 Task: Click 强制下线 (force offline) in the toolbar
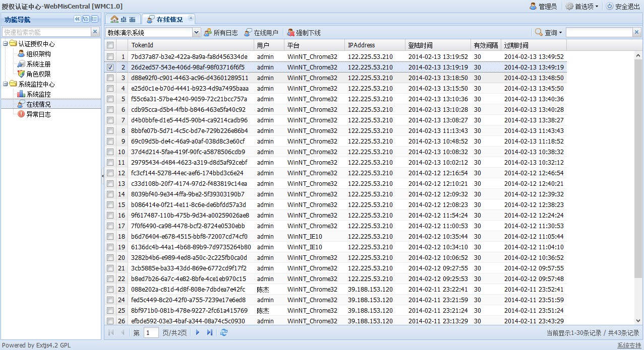303,33
